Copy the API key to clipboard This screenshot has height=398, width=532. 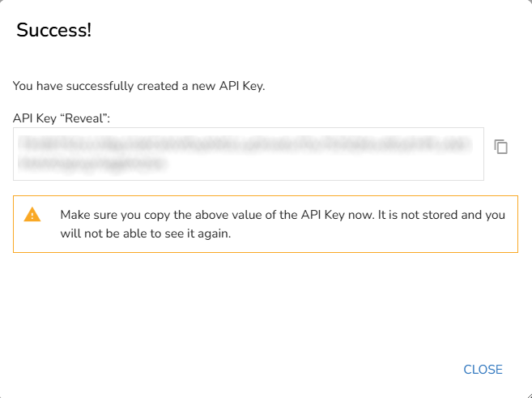click(501, 147)
